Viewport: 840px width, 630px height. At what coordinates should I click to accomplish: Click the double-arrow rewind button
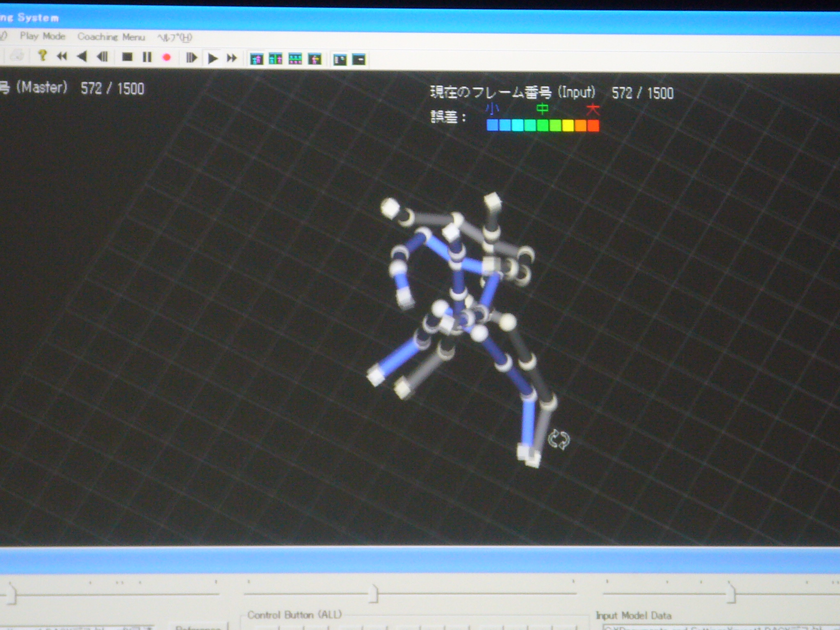(62, 56)
